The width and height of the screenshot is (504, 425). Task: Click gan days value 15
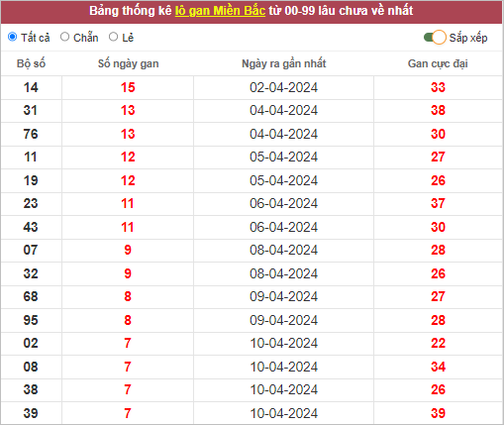(x=128, y=87)
